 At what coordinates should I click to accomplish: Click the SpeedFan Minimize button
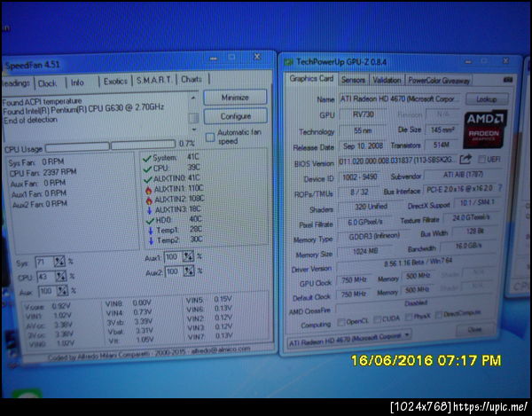pos(235,98)
